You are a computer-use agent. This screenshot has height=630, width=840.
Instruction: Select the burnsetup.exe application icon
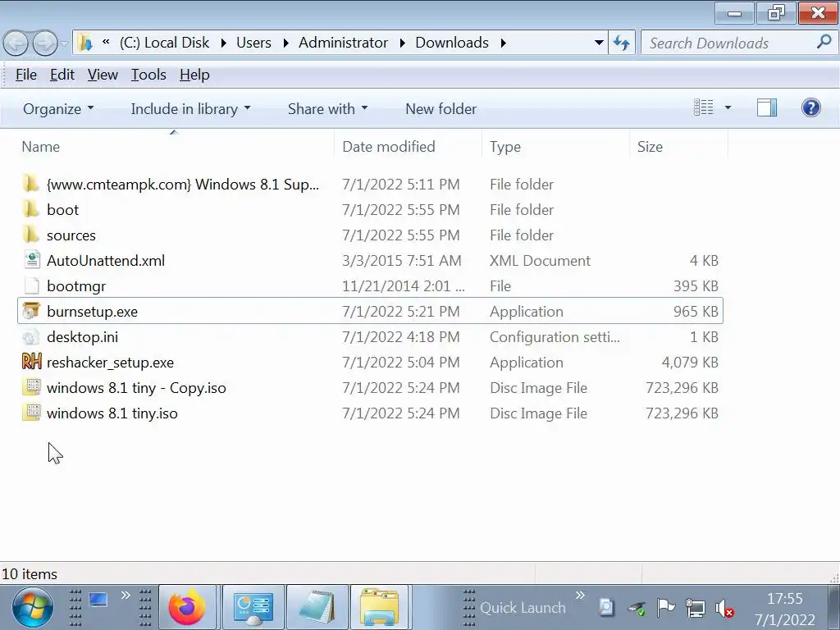[32, 311]
